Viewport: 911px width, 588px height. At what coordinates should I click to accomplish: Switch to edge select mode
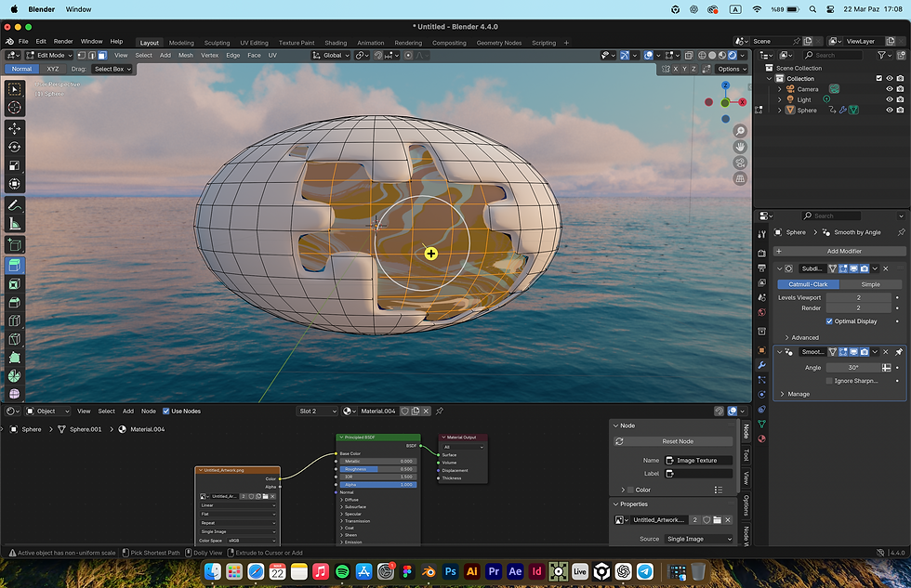(92, 55)
